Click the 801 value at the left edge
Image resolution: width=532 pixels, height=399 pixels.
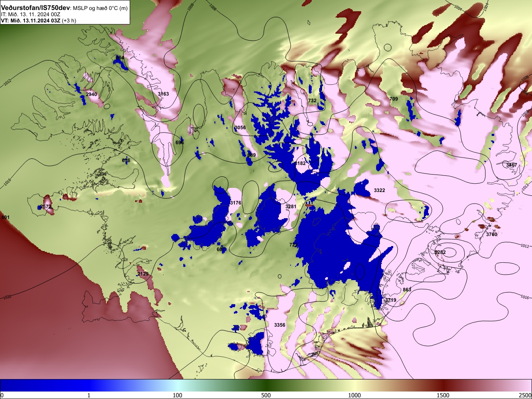coord(5,217)
